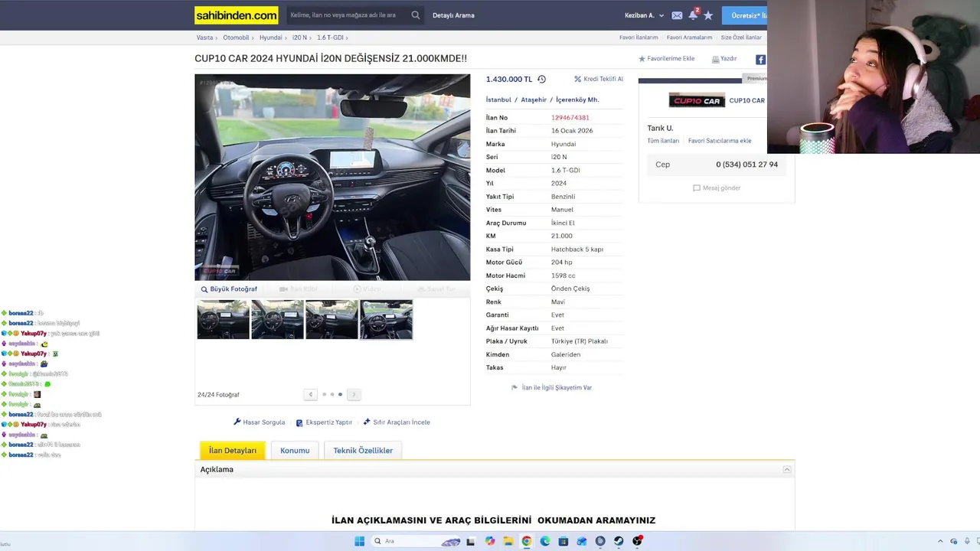Viewport: 980px width, 551px height.
Task: Click the CUP10 CAR store logo
Action: tap(697, 100)
